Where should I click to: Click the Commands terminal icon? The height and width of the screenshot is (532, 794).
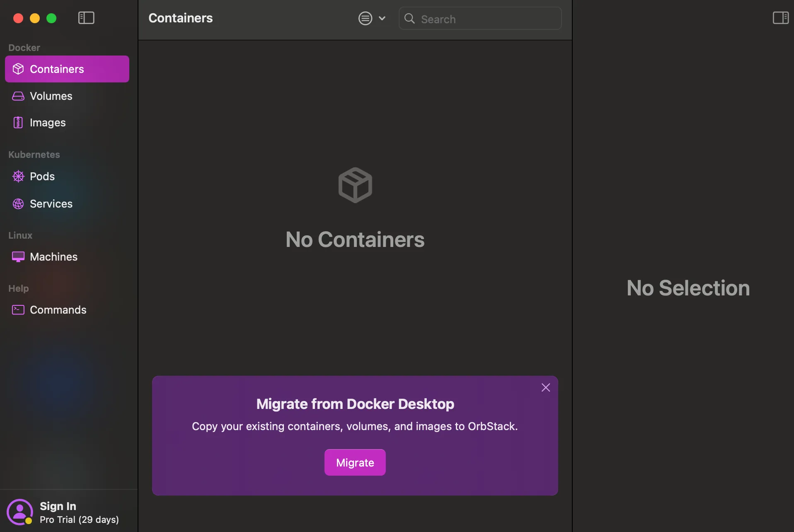tap(18, 310)
